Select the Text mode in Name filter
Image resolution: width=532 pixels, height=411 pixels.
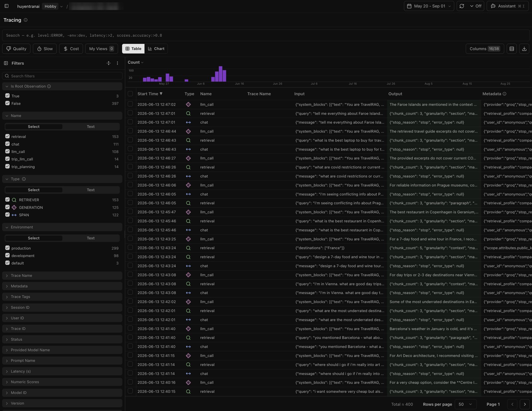pyautogui.click(x=91, y=127)
